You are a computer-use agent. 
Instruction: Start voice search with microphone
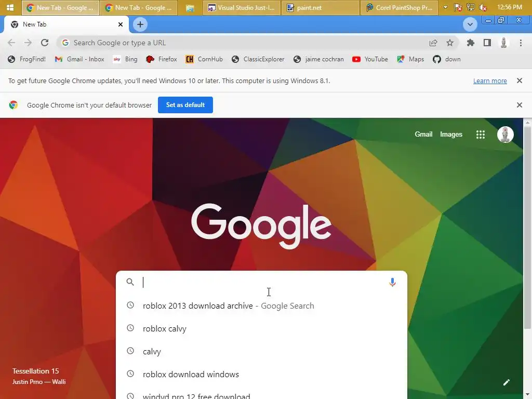[392, 282]
